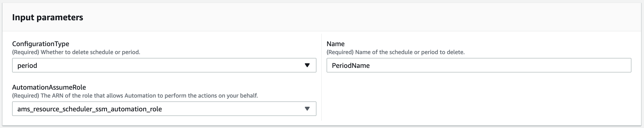Click the ConfigurationType field label
This screenshot has width=644, height=128.
(41, 44)
